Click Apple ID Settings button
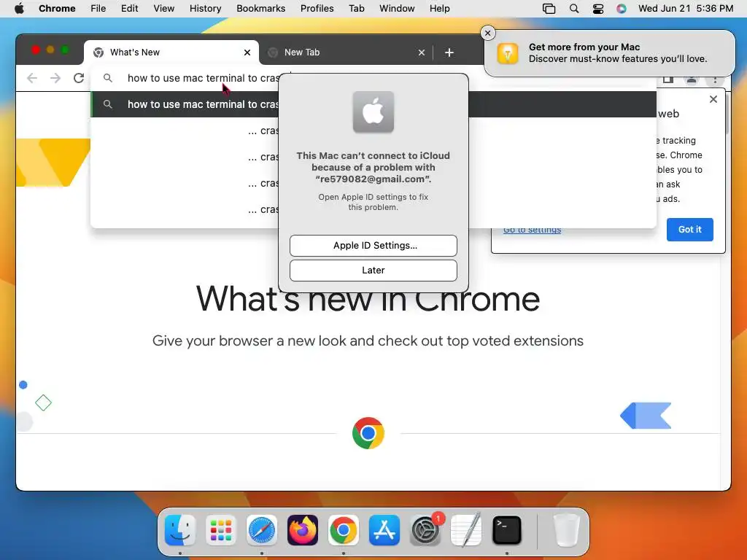747x560 pixels. click(x=373, y=245)
